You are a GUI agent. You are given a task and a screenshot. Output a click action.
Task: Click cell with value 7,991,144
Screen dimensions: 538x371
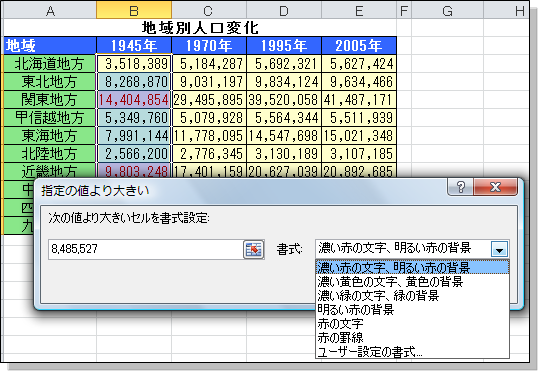pyautogui.click(x=134, y=136)
